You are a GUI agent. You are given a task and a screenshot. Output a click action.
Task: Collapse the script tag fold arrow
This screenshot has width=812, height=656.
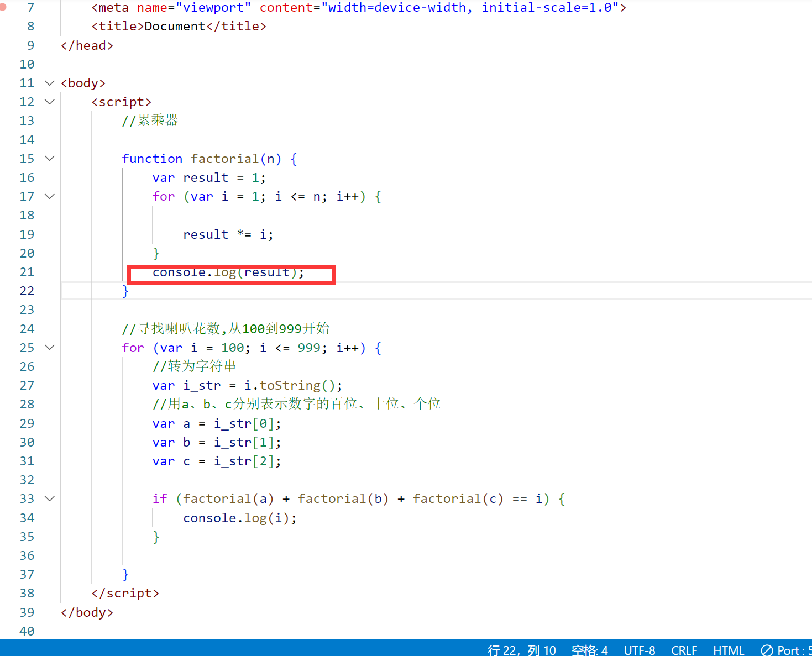click(x=50, y=102)
